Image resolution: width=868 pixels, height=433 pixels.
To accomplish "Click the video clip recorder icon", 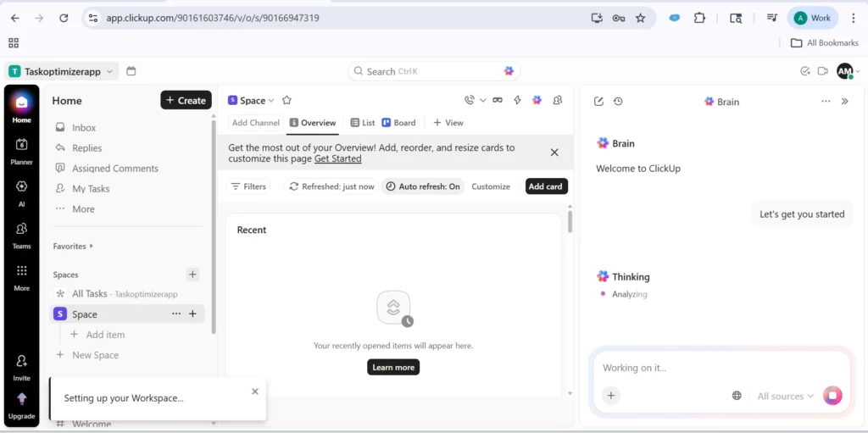I will pyautogui.click(x=822, y=71).
